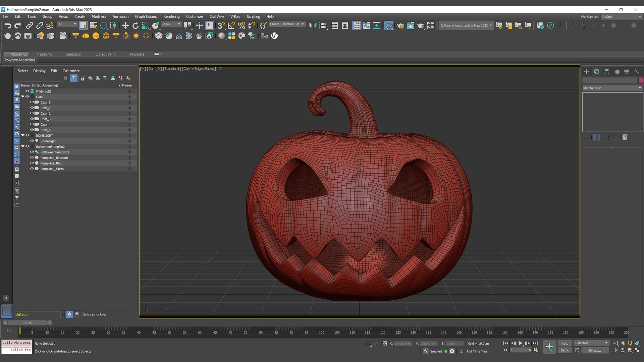Collapse the DOMELIGHT layer group
This screenshot has height=362, width=644.
click(23, 135)
